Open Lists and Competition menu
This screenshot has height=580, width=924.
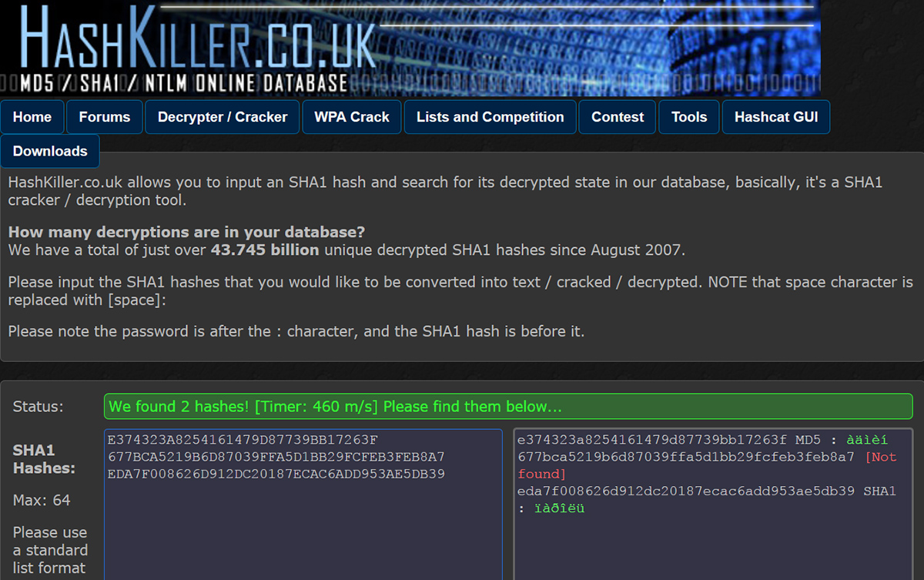[490, 117]
